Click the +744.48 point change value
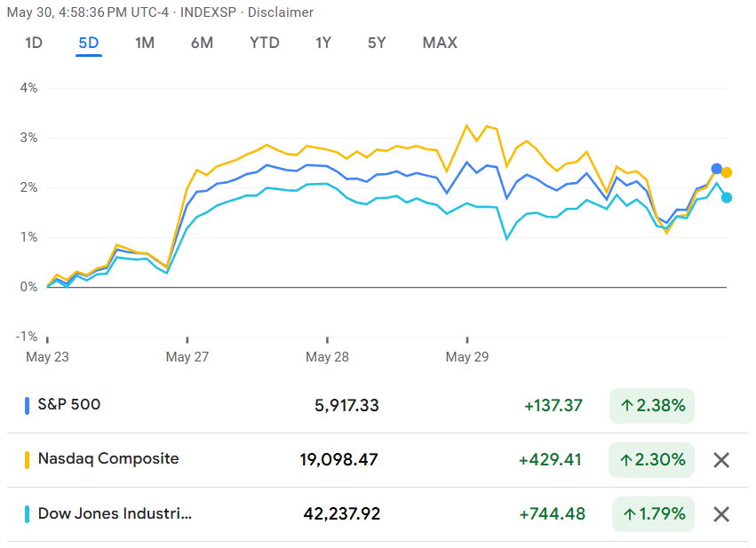 point(552,514)
